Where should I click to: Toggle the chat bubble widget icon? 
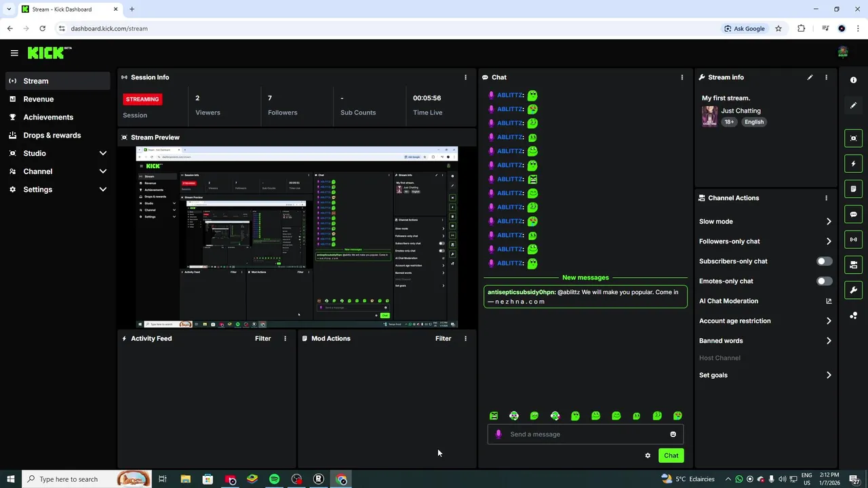click(x=853, y=214)
